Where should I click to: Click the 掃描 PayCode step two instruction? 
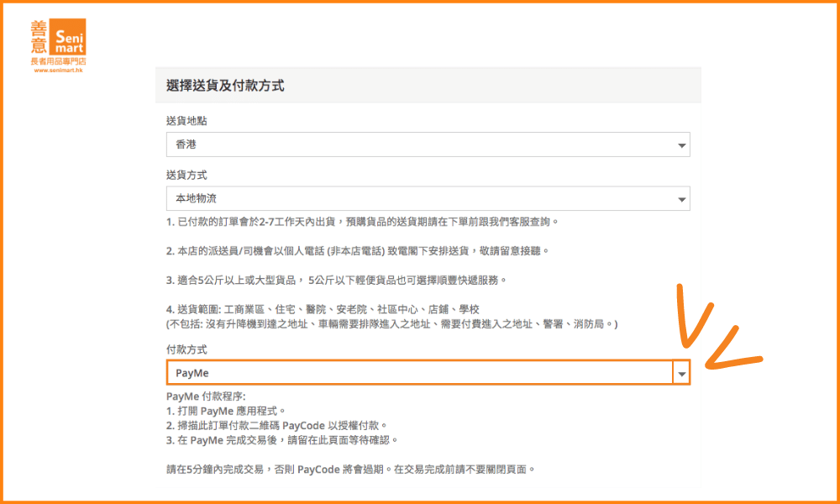(x=277, y=425)
